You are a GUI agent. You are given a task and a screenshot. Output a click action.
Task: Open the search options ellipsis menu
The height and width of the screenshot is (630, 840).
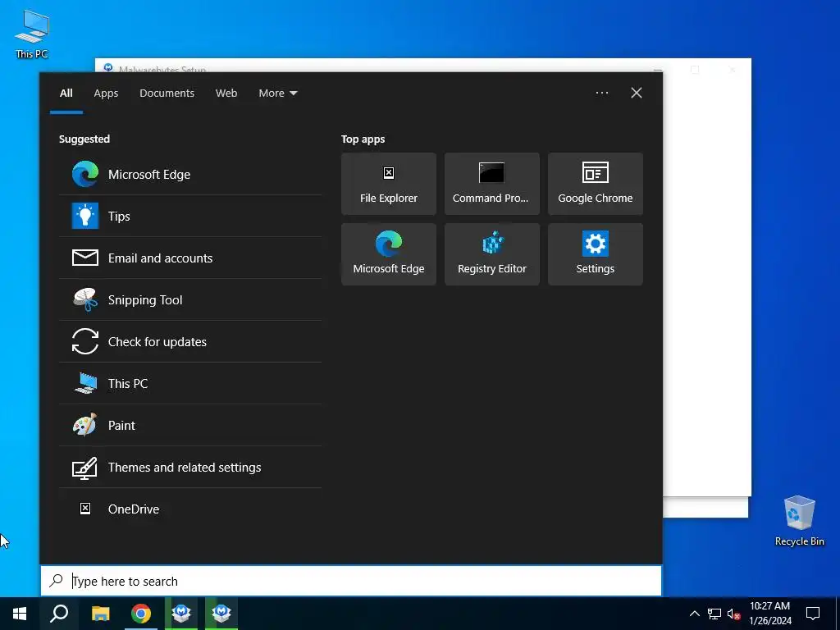click(602, 93)
